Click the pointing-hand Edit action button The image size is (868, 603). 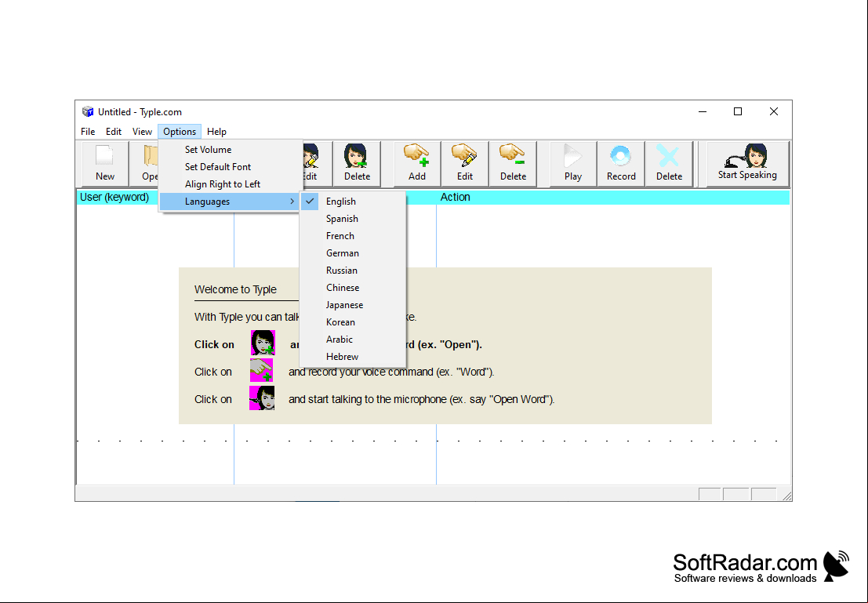(465, 163)
